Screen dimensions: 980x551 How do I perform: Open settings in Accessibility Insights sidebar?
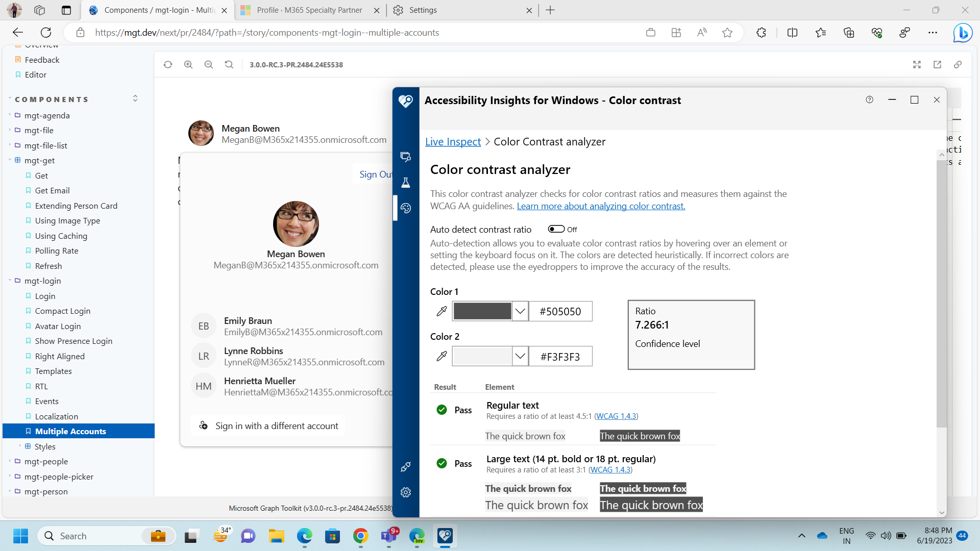point(405,492)
